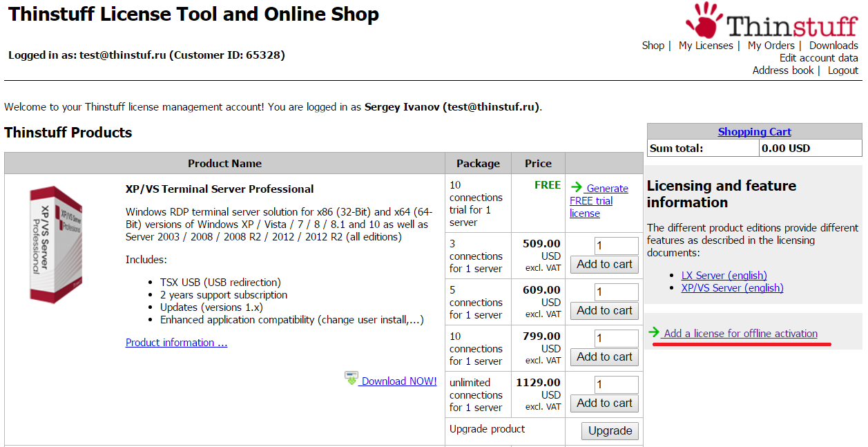Open My Licenses page

point(706,46)
